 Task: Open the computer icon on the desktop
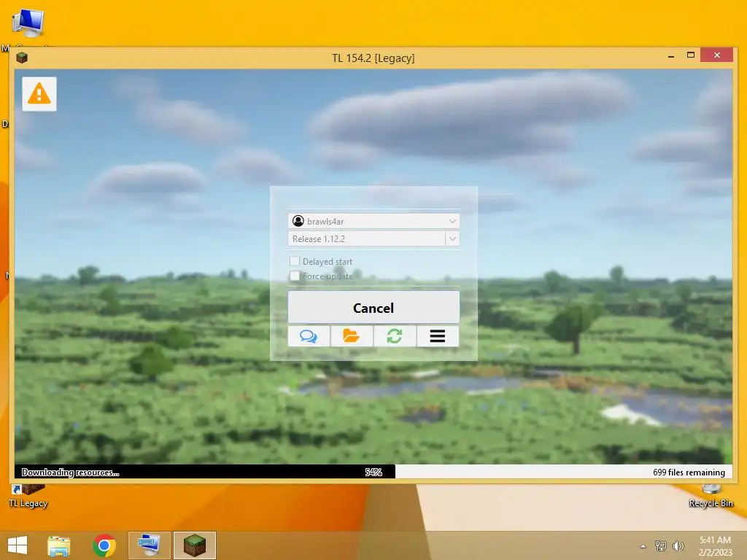tap(28, 23)
